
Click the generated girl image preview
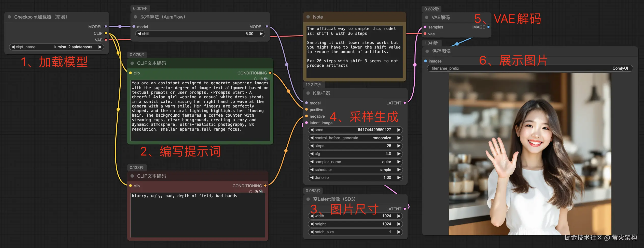pos(530,154)
